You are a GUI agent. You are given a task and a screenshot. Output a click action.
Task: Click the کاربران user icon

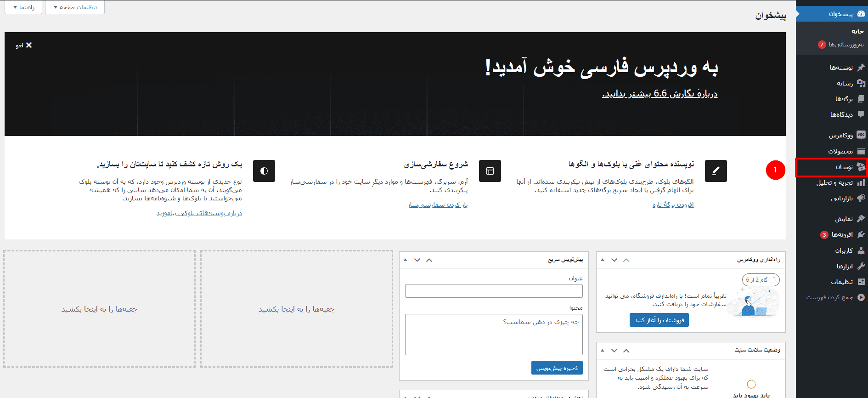861,250
